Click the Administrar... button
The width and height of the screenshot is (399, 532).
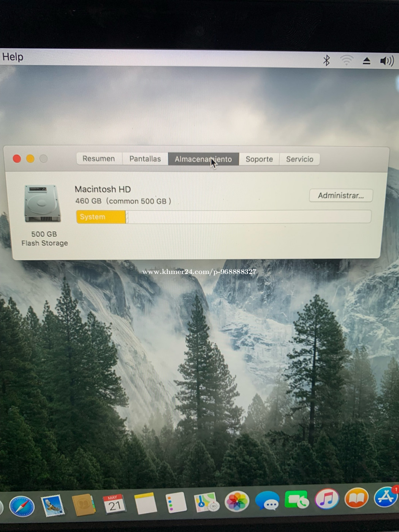(341, 195)
